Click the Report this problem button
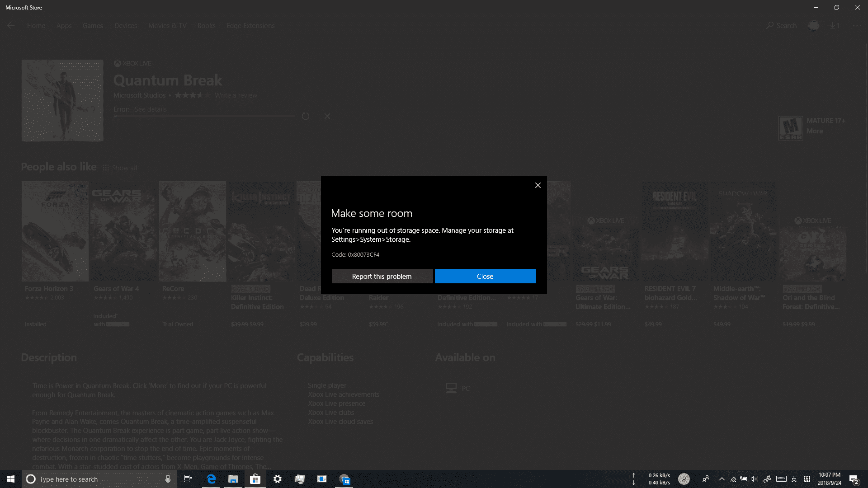Screen dimensions: 868x488 (x=382, y=276)
